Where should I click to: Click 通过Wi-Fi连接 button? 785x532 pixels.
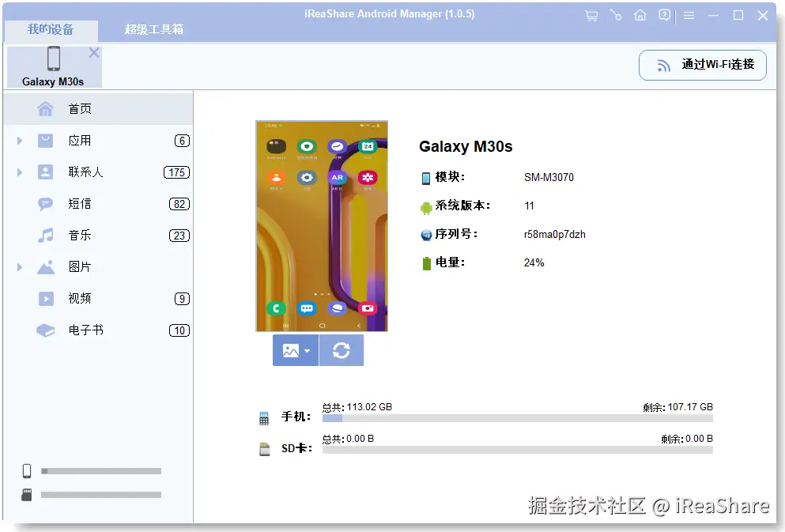[x=703, y=65]
